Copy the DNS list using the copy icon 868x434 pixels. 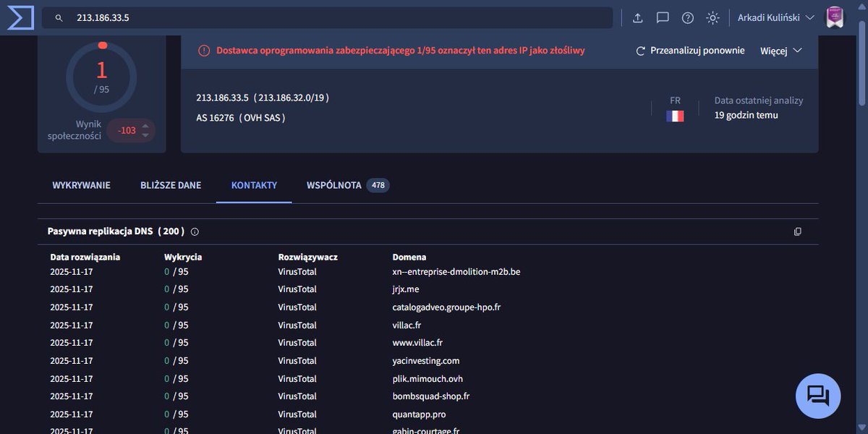tap(798, 231)
